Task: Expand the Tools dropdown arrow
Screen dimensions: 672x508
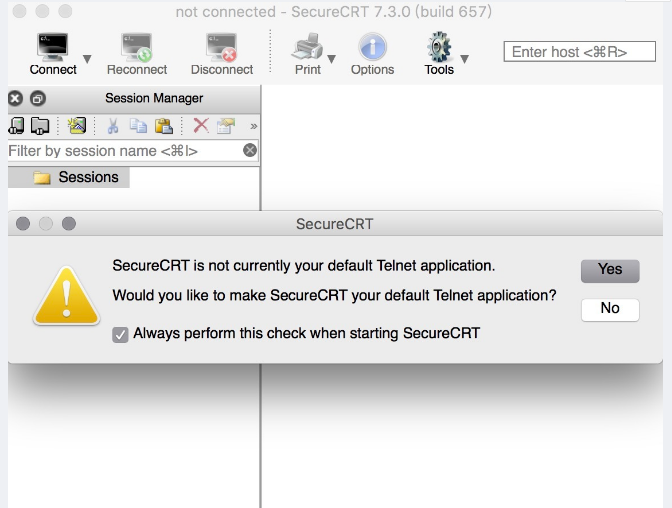Action: (x=464, y=59)
